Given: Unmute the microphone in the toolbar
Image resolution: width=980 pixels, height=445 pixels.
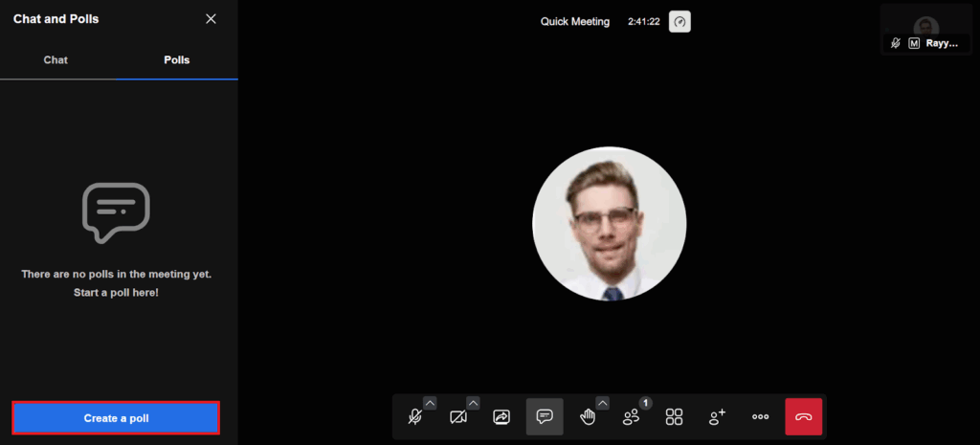Looking at the screenshot, I should (x=415, y=417).
